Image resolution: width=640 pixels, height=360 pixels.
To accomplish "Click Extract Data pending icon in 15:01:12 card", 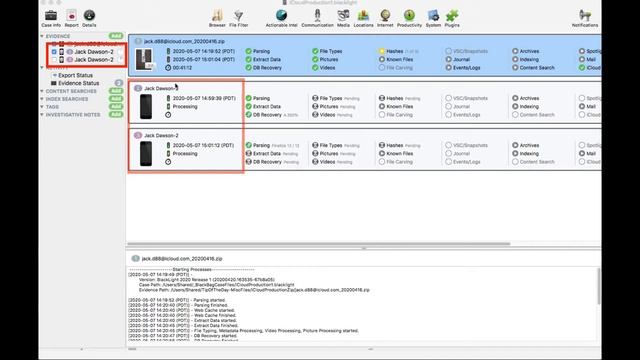I will coord(249,153).
